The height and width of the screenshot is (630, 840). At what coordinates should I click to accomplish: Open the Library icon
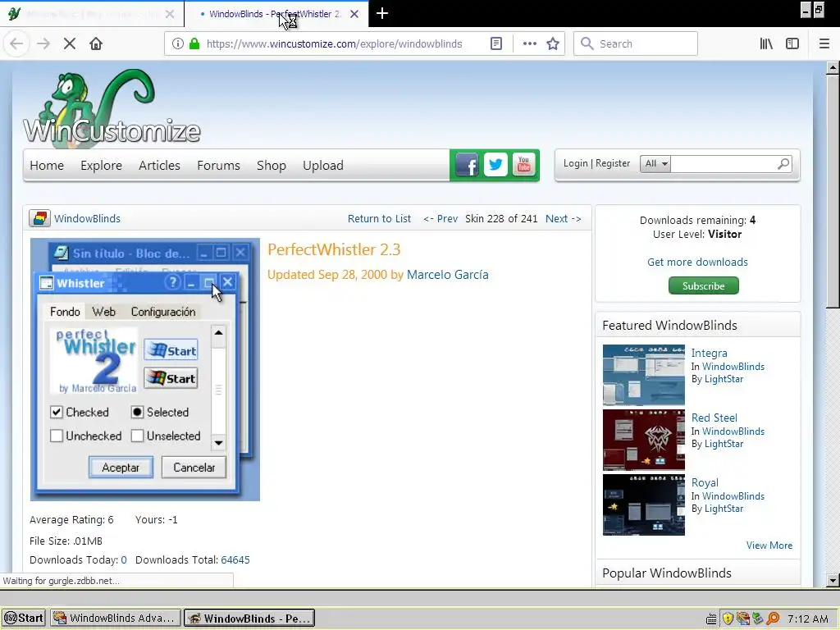(x=766, y=44)
